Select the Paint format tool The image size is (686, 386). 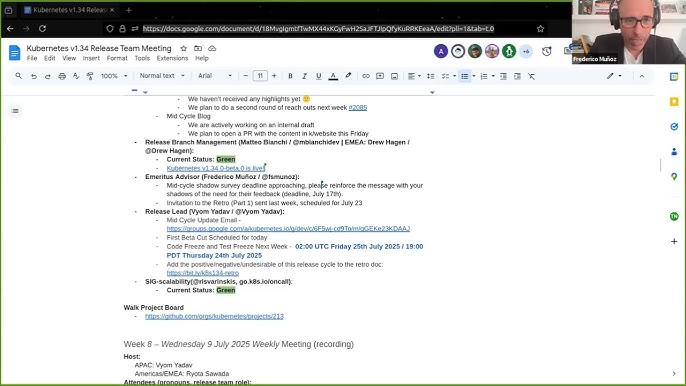[x=90, y=76]
